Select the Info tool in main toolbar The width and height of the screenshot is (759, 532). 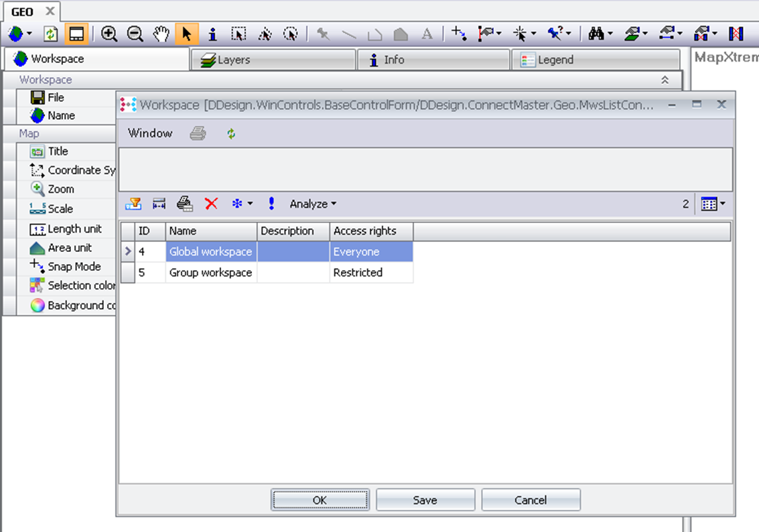(212, 34)
